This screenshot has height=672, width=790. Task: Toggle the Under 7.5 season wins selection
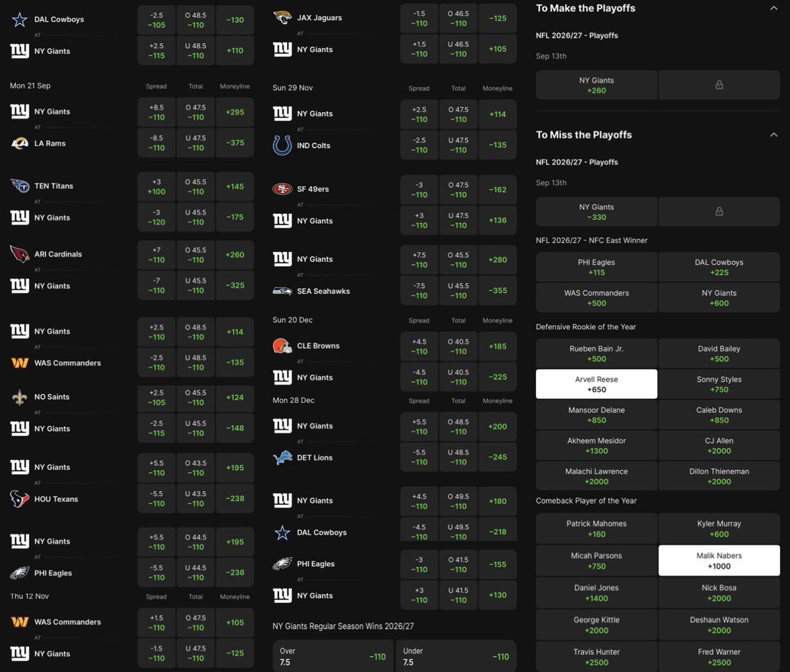pos(456,656)
